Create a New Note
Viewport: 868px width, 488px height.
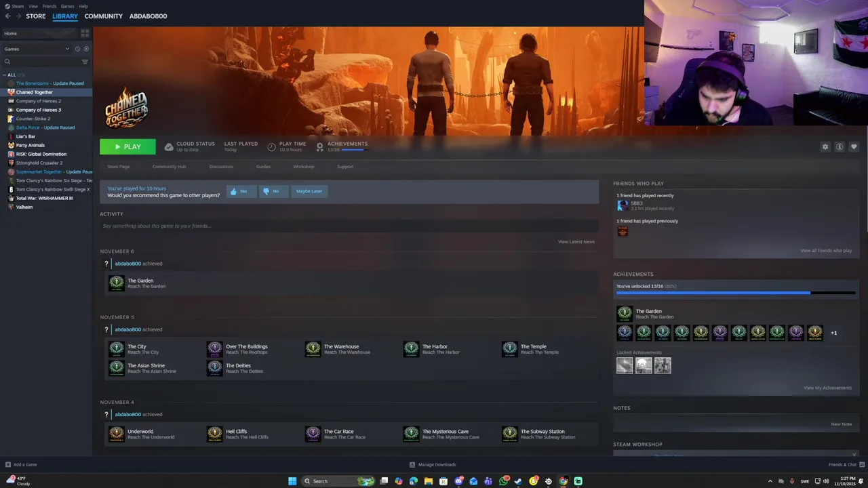[842, 424]
